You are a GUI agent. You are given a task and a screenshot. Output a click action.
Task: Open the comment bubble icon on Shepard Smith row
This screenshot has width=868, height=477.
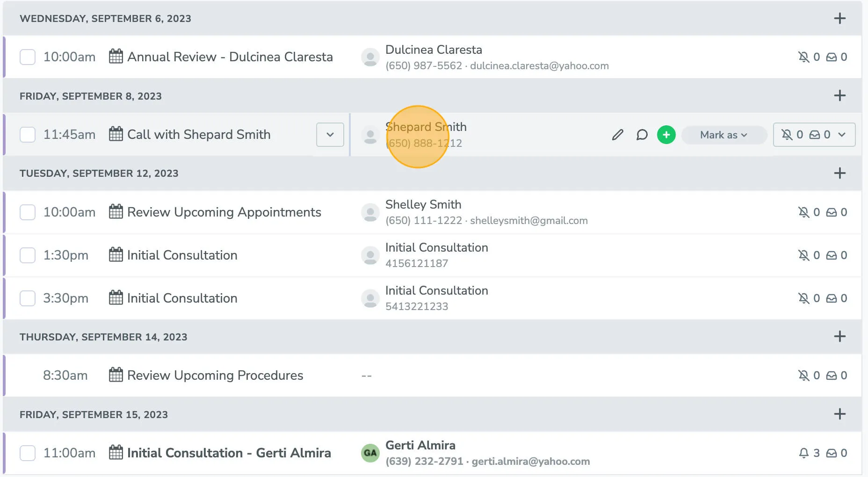tap(642, 135)
